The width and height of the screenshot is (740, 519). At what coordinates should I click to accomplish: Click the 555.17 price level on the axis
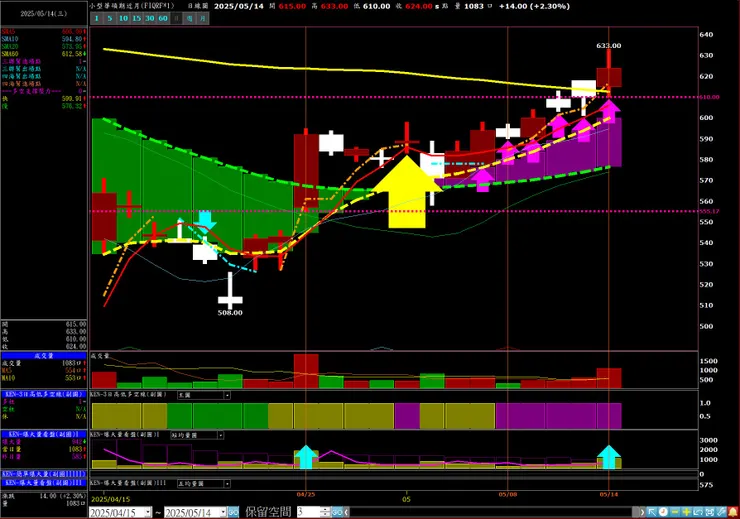[709, 211]
